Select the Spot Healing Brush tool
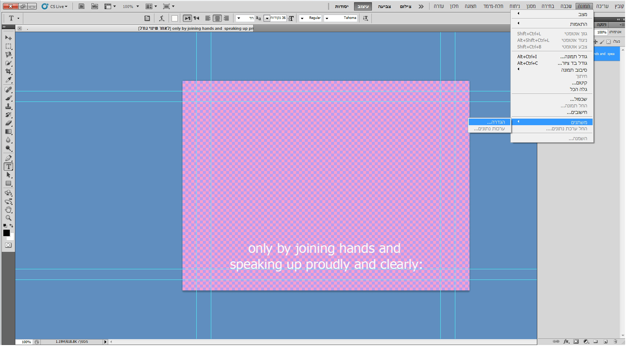Image resolution: width=644 pixels, height=361 pixels. pyautogui.click(x=8, y=90)
